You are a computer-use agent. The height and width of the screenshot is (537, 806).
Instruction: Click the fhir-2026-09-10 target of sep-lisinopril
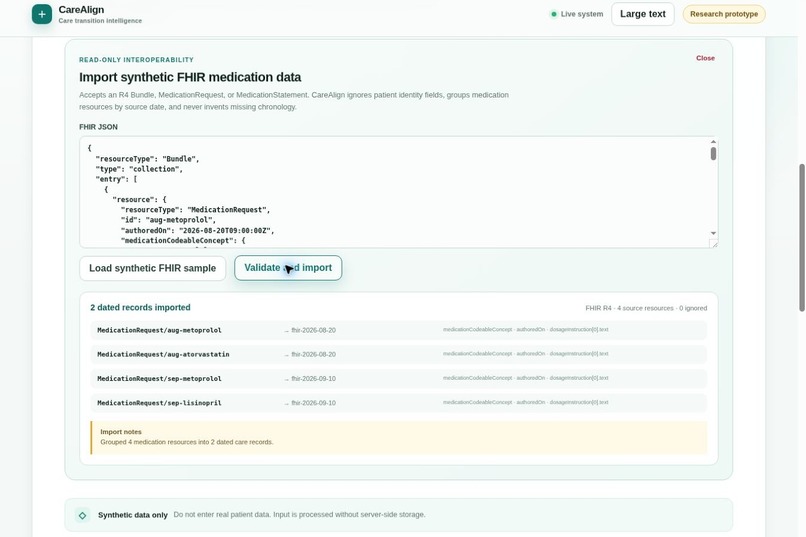313,403
